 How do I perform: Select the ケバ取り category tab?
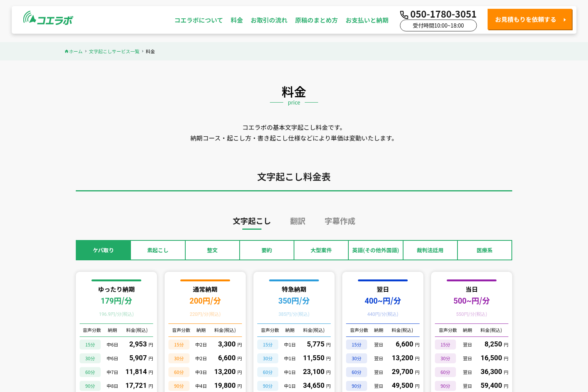point(103,250)
